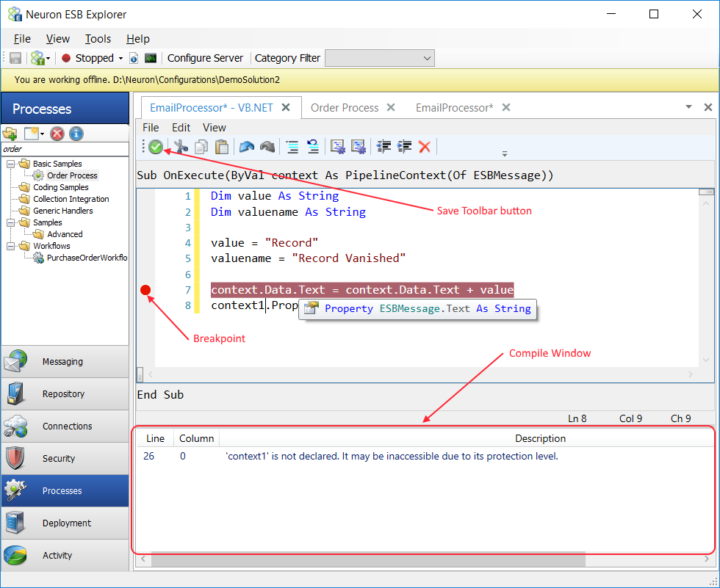Switch to the EmailProcessor* tab
This screenshot has width=720, height=588.
coord(454,108)
